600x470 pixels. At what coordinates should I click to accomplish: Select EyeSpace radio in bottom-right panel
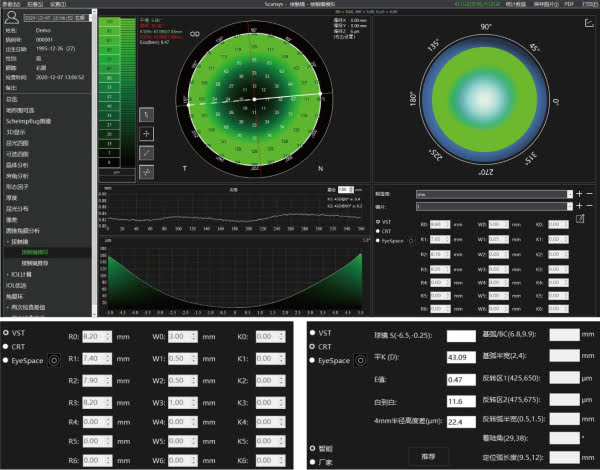(311, 361)
